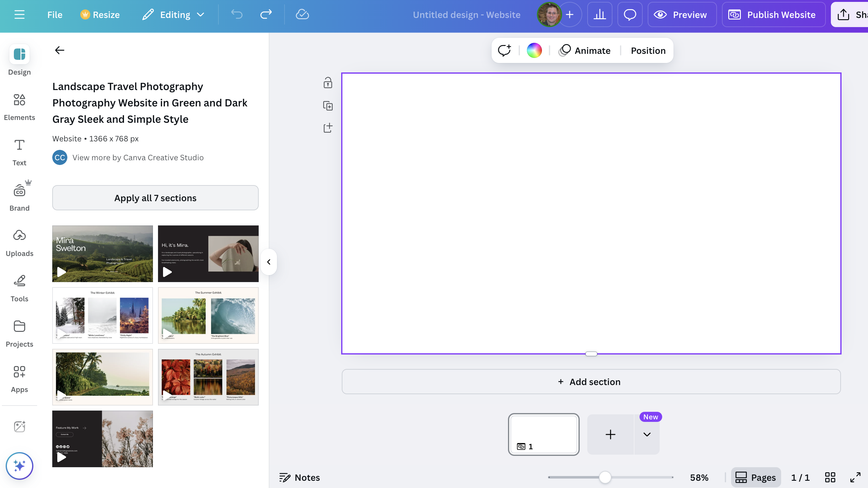Screen dimensions: 868x488
Task: Open Canva AI magic assistant button
Action: click(x=19, y=466)
